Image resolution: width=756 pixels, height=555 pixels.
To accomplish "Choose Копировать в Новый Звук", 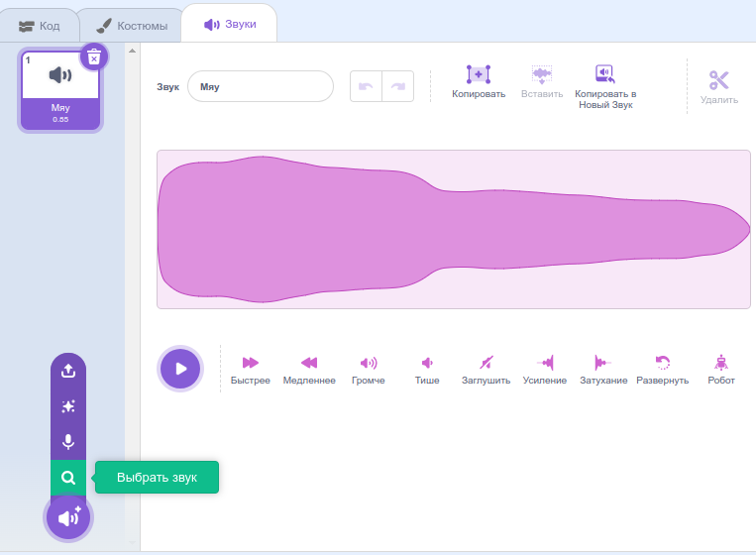I will [605, 87].
